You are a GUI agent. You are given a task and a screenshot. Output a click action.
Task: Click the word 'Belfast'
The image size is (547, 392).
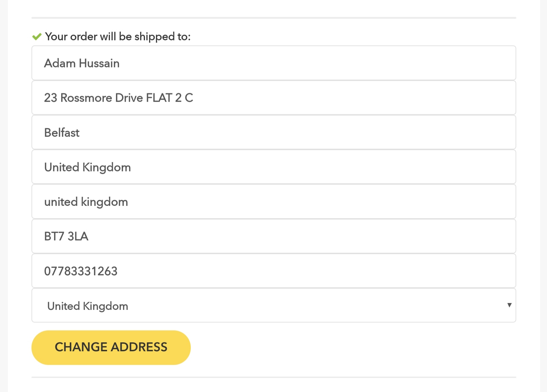[x=62, y=133]
